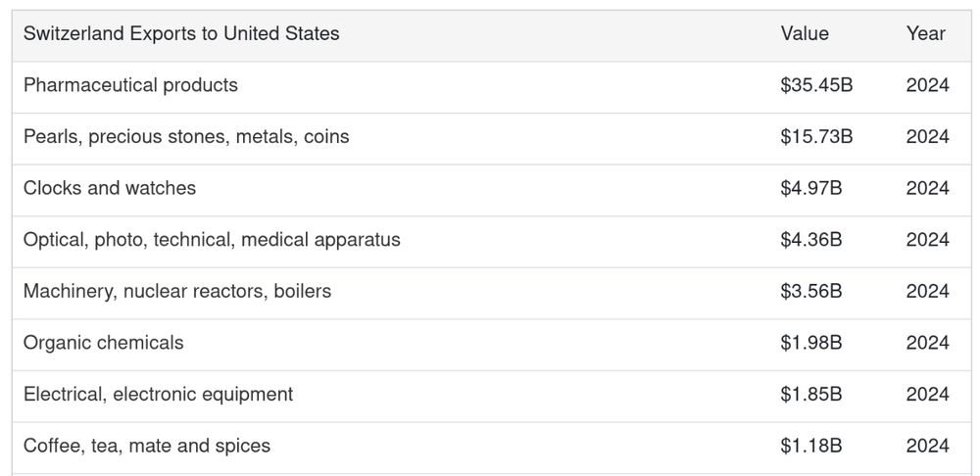Select the Clocks and watches entry
Viewport: 980px width, 476px height.
click(110, 188)
